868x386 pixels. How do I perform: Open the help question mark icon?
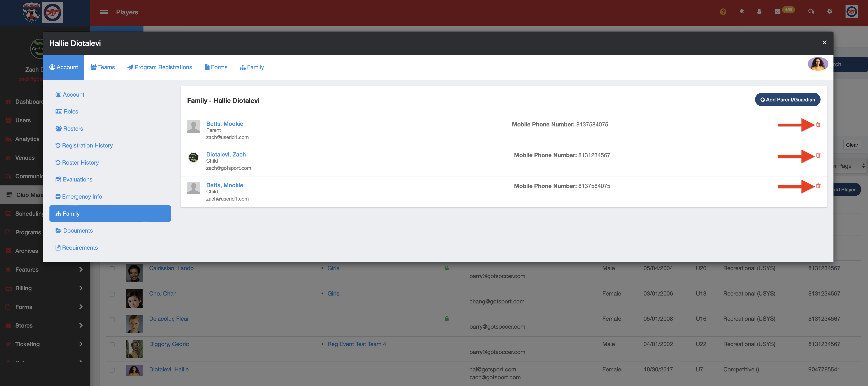(723, 12)
